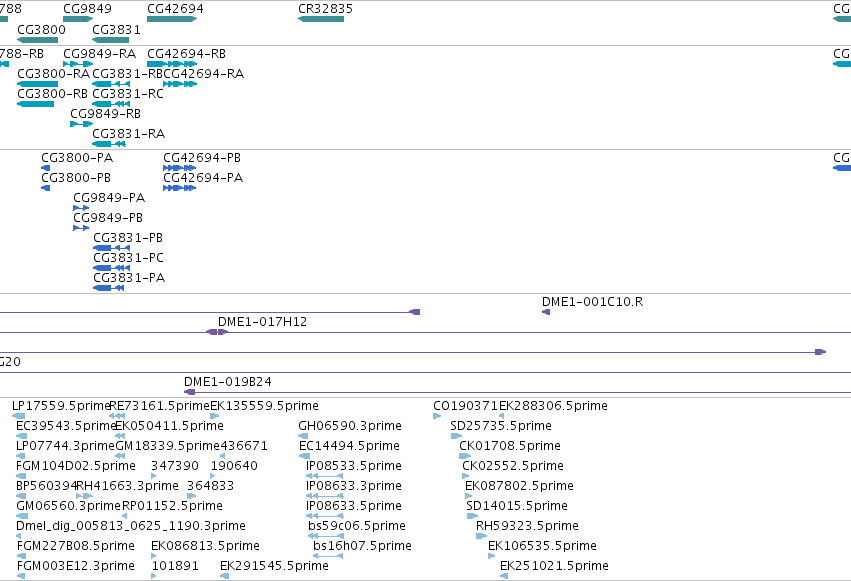Select the FGM003E12.3prime EST label
The width and height of the screenshot is (851, 581).
click(x=76, y=567)
